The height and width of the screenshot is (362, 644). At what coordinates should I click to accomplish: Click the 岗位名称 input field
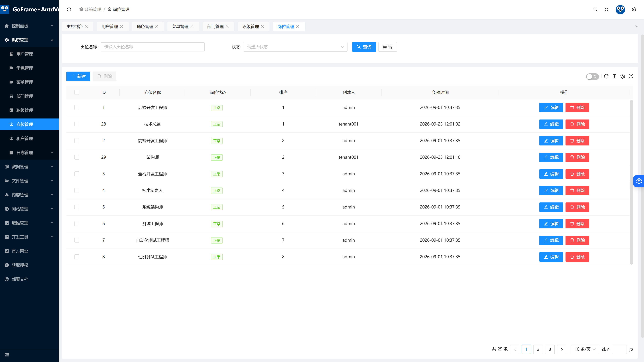click(x=153, y=47)
